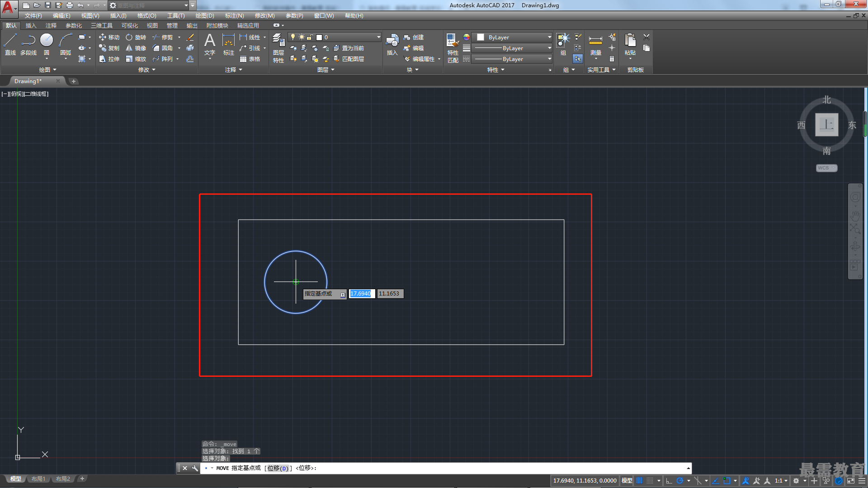The width and height of the screenshot is (868, 488).
Task: Click the 修剪 (Trim) tool
Action: [163, 37]
